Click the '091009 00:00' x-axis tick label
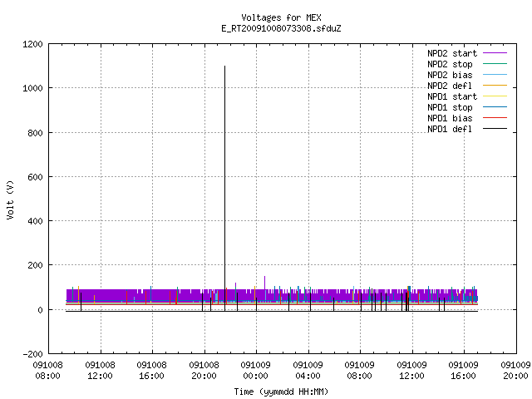This screenshot has height=399, width=532. 255,371
